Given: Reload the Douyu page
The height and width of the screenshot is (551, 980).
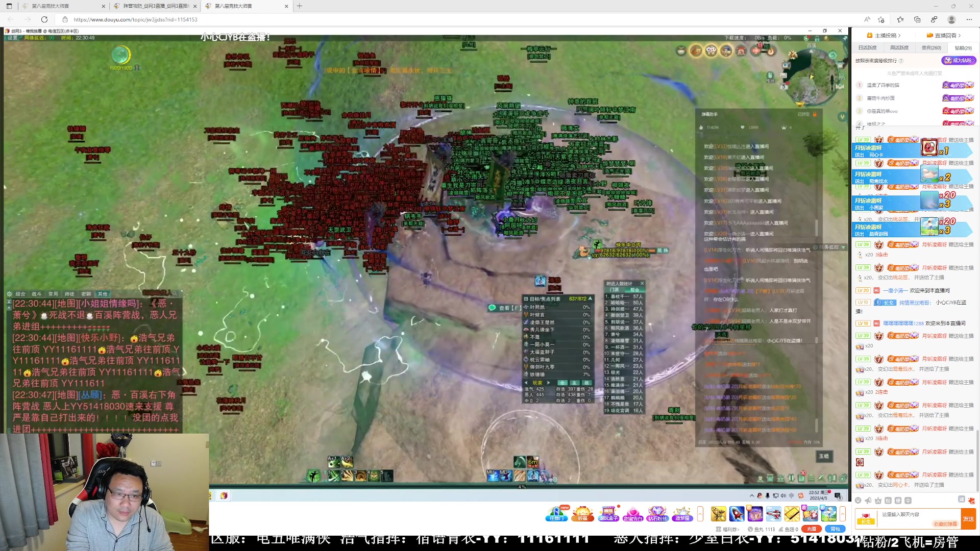Looking at the screenshot, I should [44, 19].
